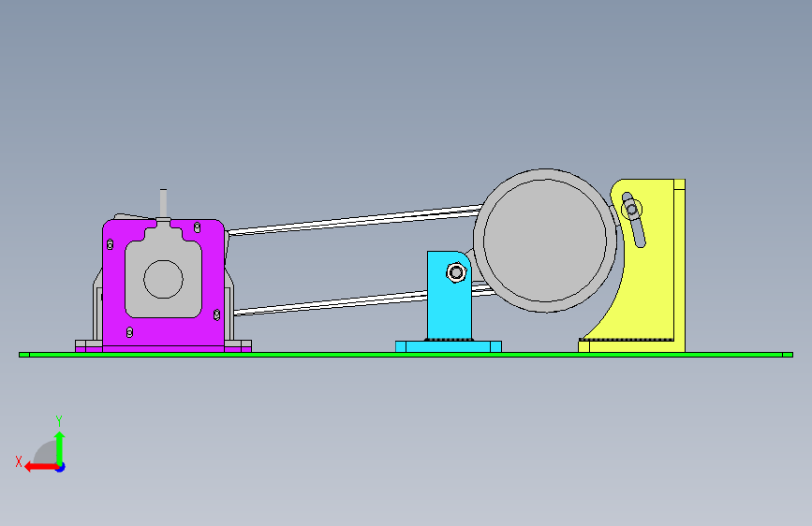The height and width of the screenshot is (526, 812).
Task: Click the vertical pin atop the motor
Action: (x=163, y=203)
